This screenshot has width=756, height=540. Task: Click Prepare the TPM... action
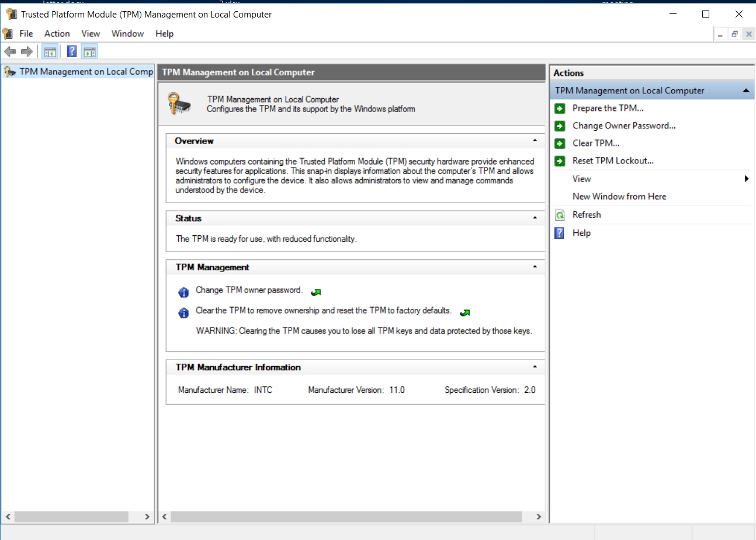pyautogui.click(x=608, y=108)
